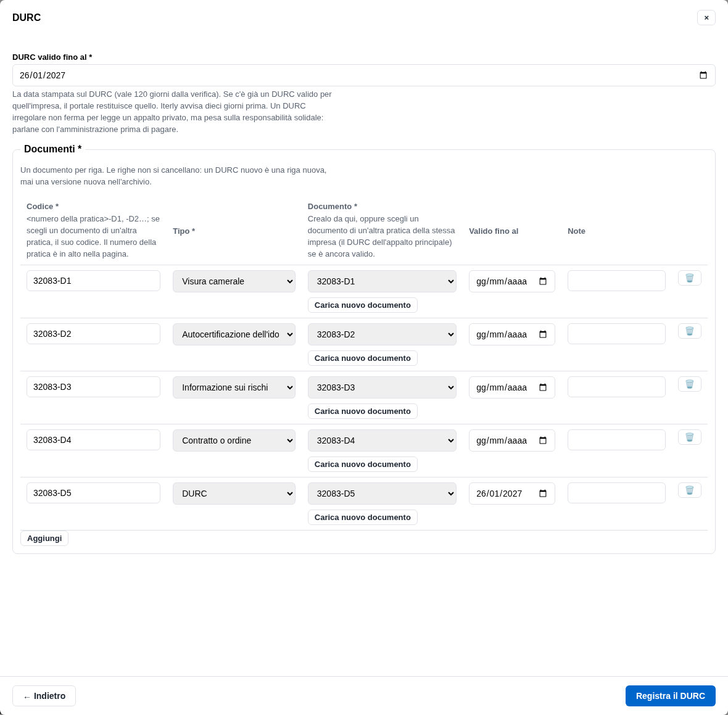
Task: Open calendar icon in 32083-D4 validity date
Action: click(x=543, y=440)
